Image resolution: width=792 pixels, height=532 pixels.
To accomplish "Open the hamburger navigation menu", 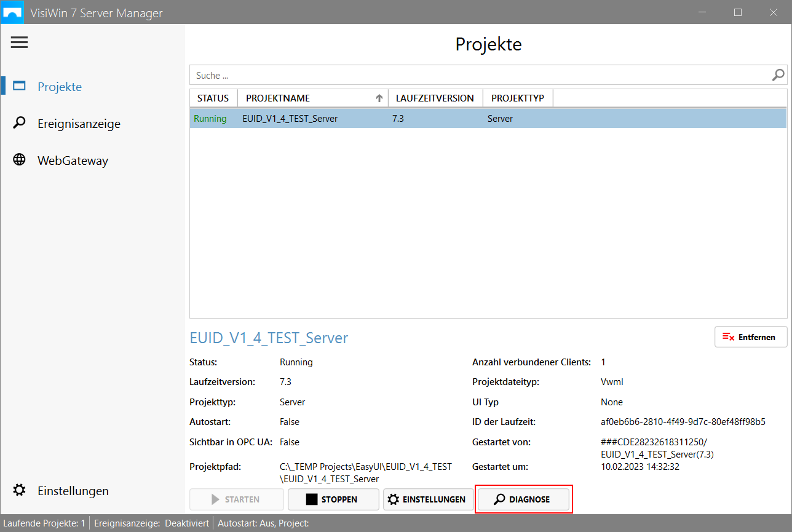I will (19, 42).
